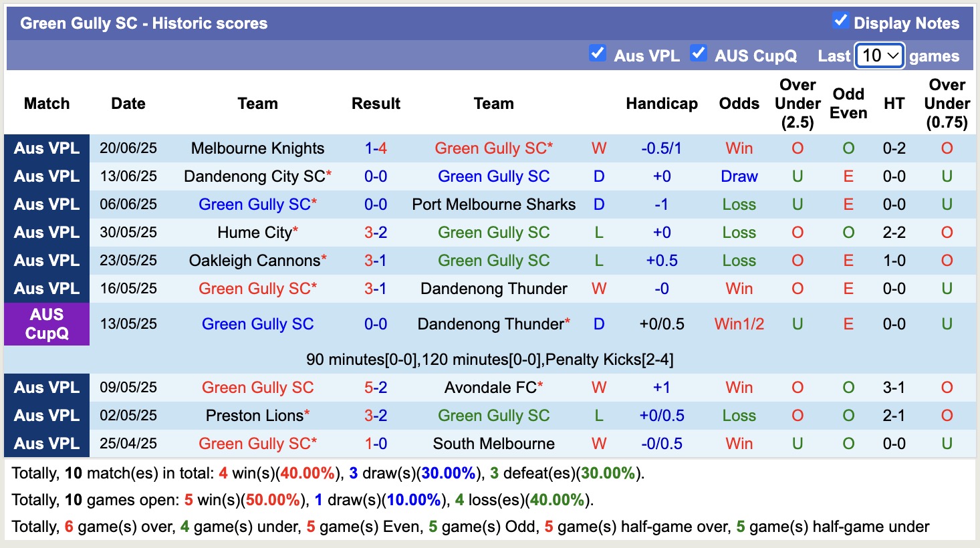This screenshot has width=980, height=548.
Task: Select the Hume City team link
Action: [255, 233]
